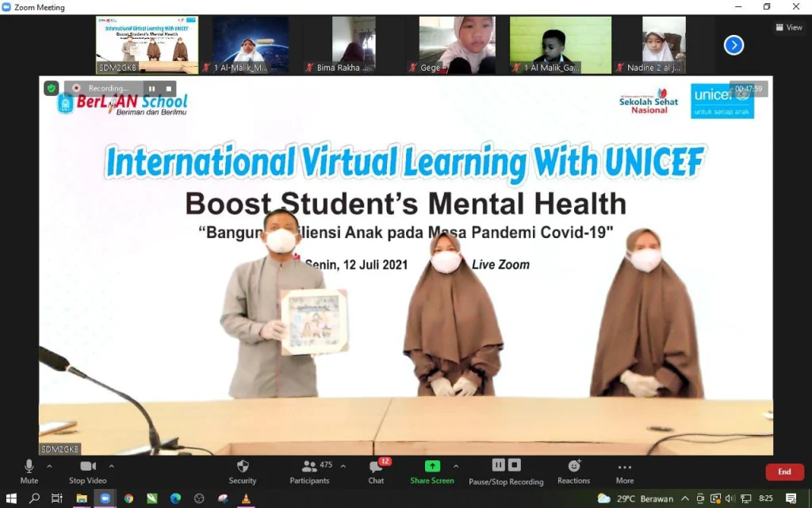
Task: Pause recording in the top recording indicator
Action: pos(151,88)
